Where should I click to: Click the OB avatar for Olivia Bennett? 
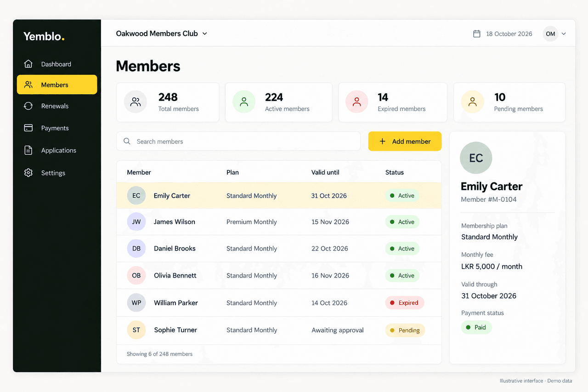tap(136, 276)
